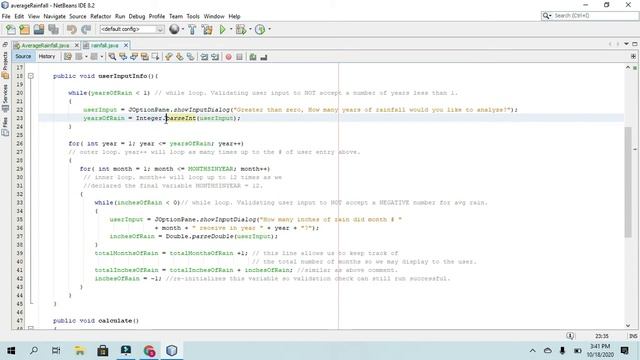Click the web browser globe icon

(174, 29)
